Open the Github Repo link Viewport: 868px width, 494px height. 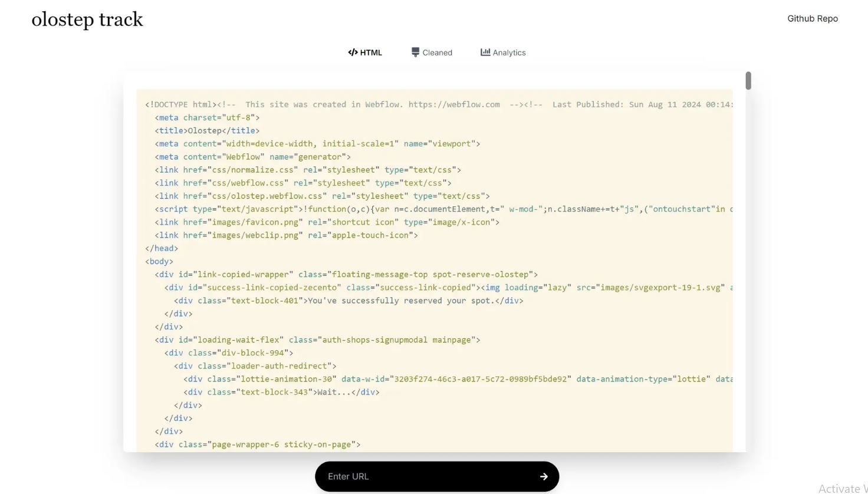point(813,18)
